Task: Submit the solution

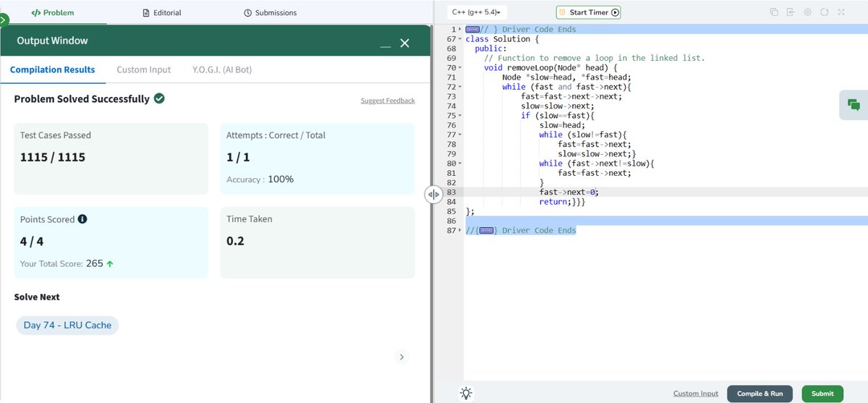Action: tap(822, 394)
